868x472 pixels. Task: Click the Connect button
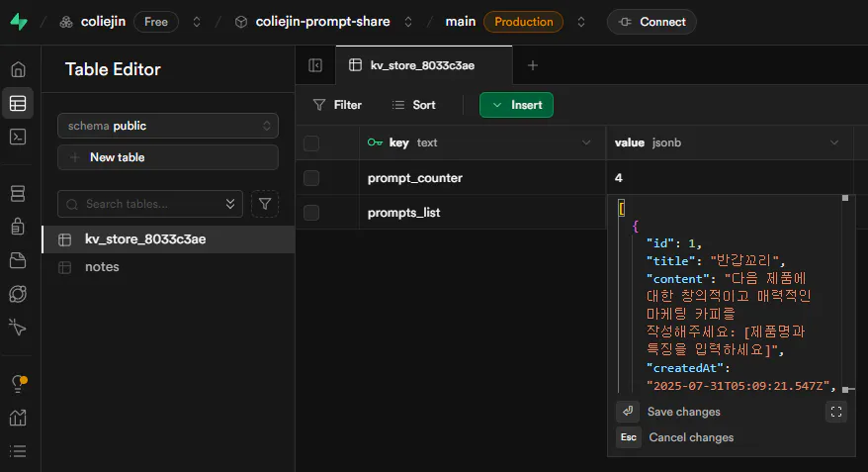[x=651, y=22]
